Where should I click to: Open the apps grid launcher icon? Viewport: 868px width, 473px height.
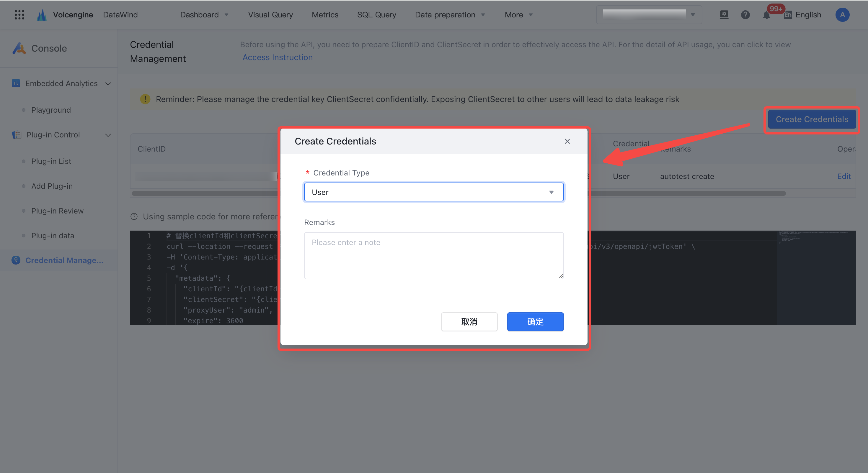pos(19,14)
